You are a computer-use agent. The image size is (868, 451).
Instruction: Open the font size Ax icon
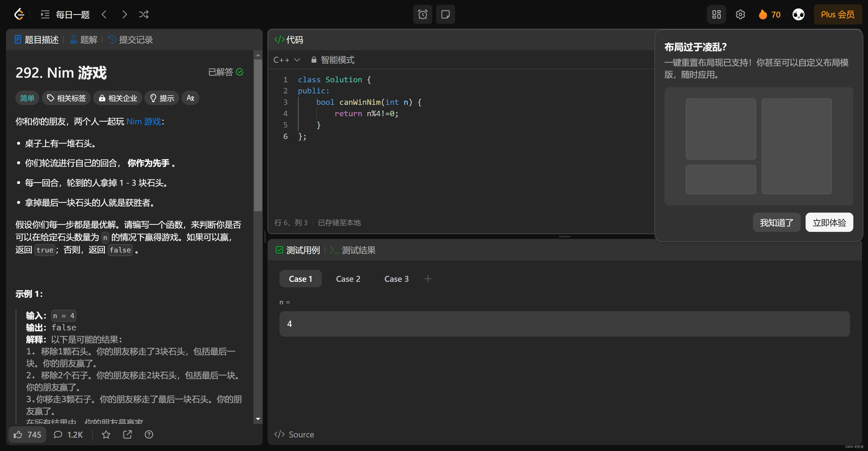click(x=190, y=98)
